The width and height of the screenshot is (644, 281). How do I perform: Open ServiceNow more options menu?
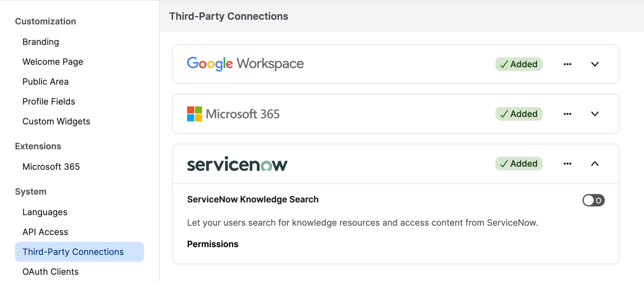567,164
